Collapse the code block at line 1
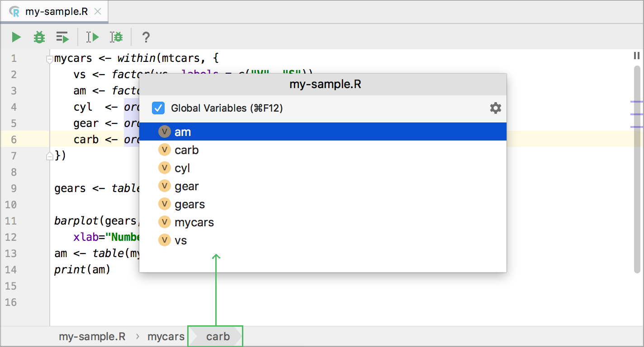The image size is (644, 347). click(x=49, y=58)
